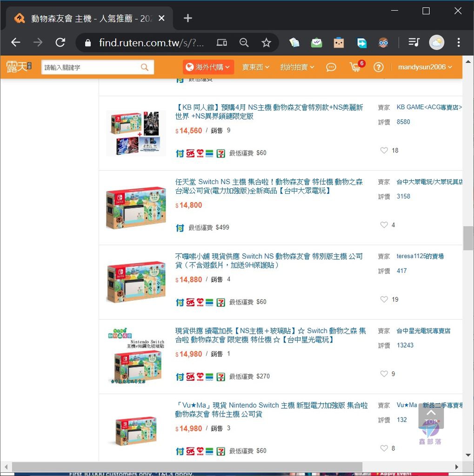
Task: Open the 任天堂 Switch NS 主機 集合啦 listing
Action: (269, 186)
